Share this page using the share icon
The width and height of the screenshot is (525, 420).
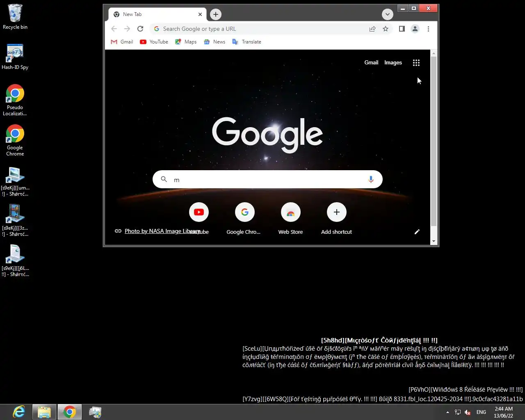click(x=372, y=29)
